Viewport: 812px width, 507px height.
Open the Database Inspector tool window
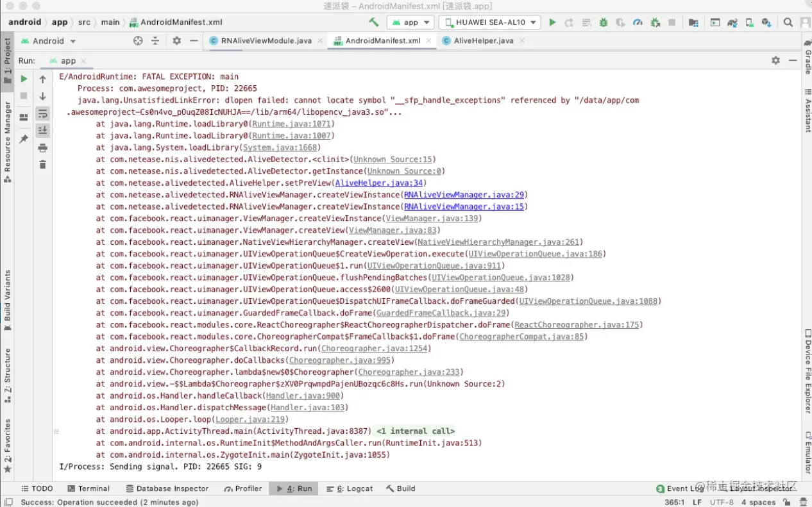[x=167, y=488]
